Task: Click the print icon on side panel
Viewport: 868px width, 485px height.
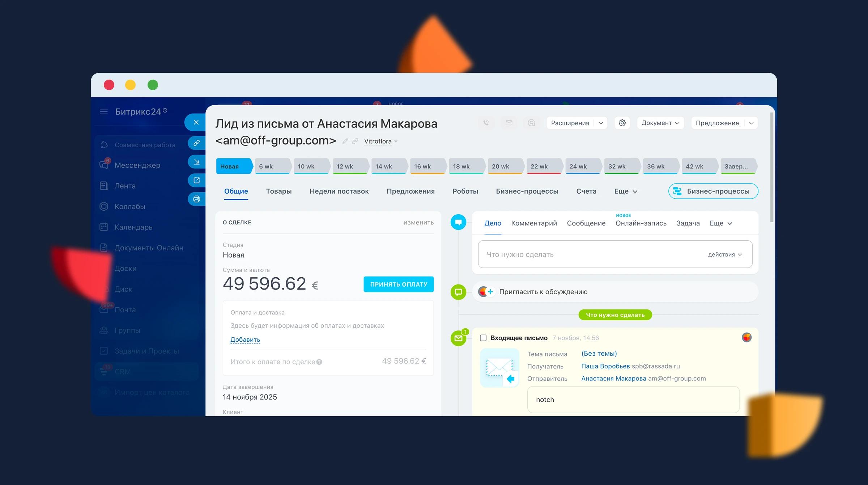Action: point(196,199)
